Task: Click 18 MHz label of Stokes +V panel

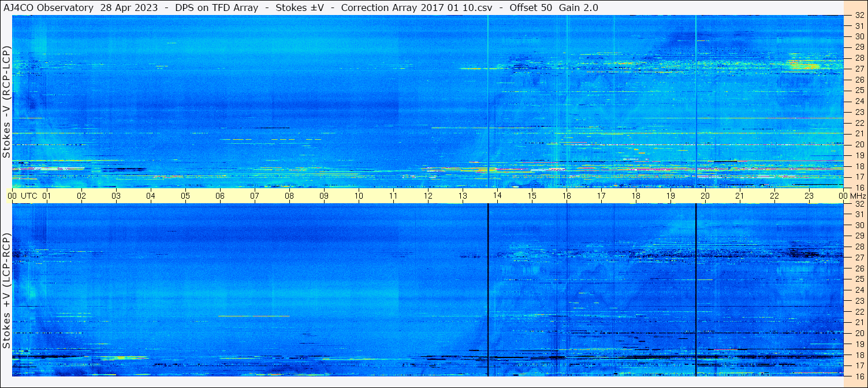Action: coord(859,355)
